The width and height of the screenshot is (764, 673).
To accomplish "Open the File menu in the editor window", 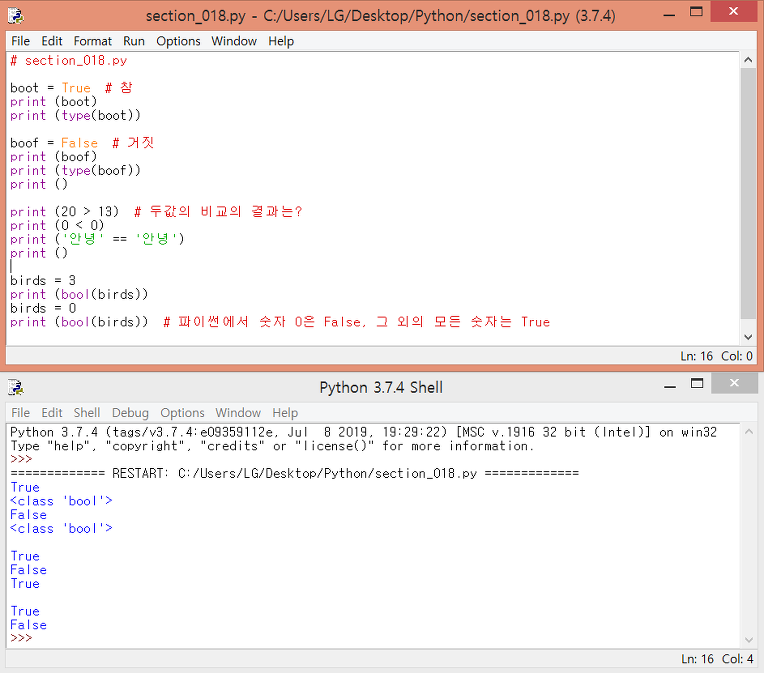I will pyautogui.click(x=20, y=41).
